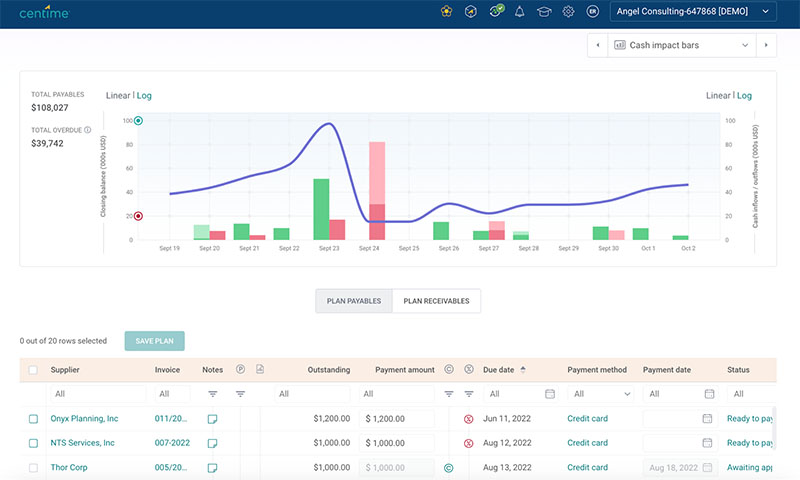Click the Supplier filter field

point(98,394)
